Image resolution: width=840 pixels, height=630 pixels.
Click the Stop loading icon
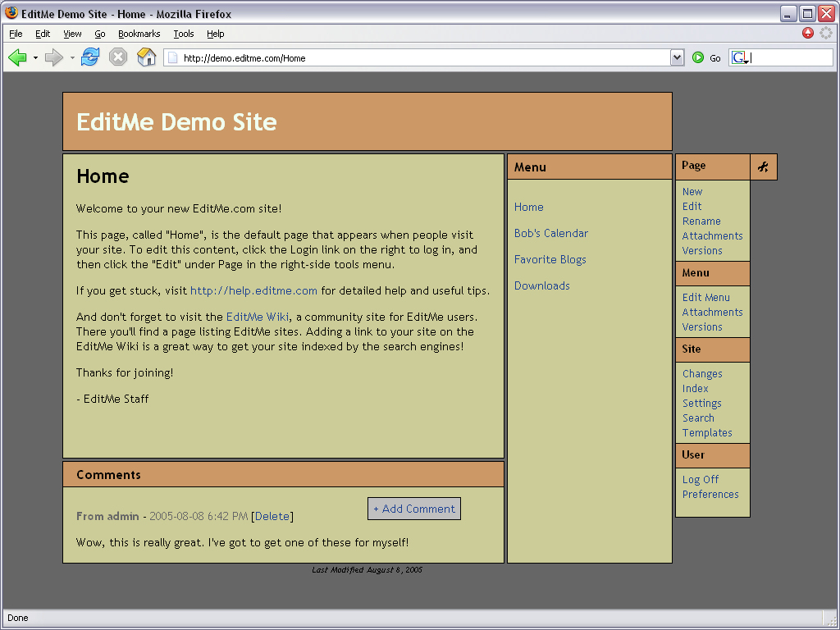pos(118,57)
